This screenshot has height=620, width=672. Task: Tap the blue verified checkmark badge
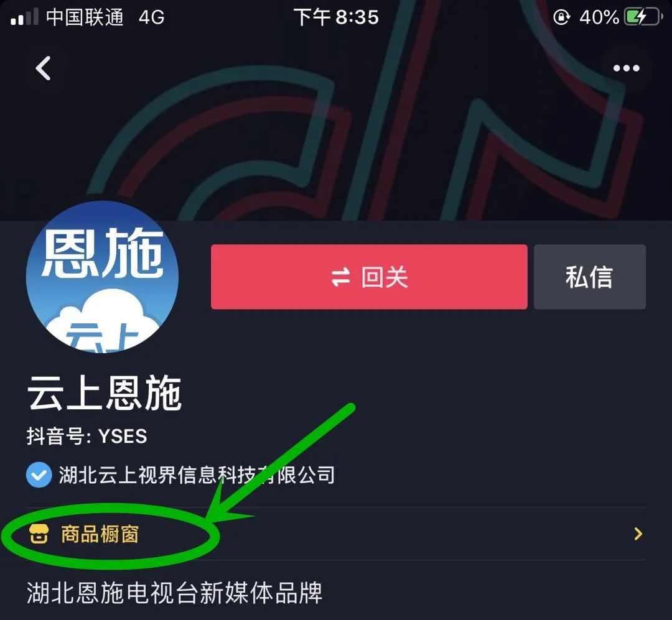click(x=39, y=474)
